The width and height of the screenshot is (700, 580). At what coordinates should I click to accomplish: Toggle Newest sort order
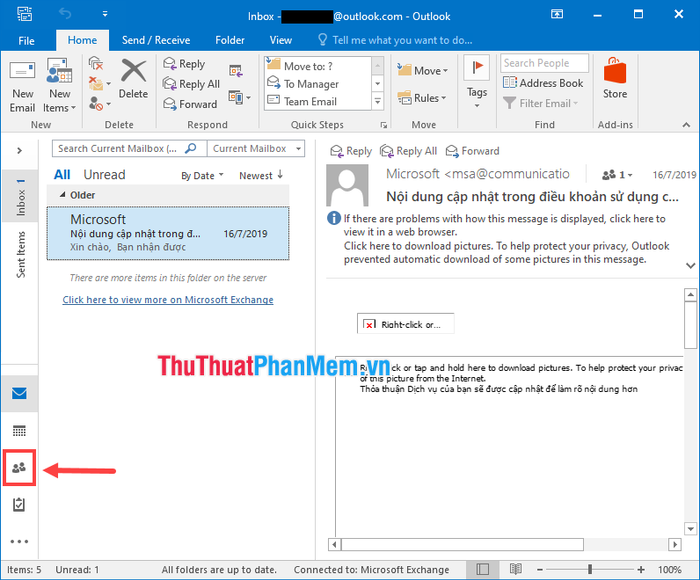pyautogui.click(x=260, y=176)
